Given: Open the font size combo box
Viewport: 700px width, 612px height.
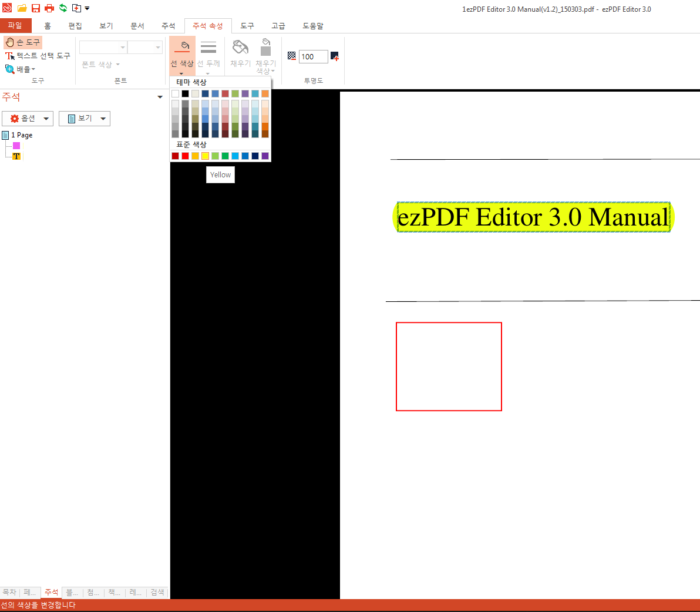Looking at the screenshot, I should coord(145,47).
